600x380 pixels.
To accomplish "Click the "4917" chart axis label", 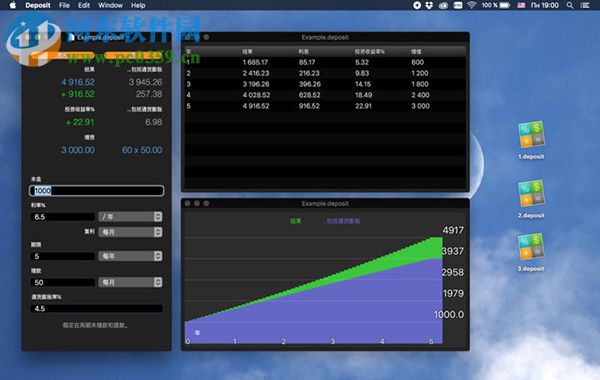I will [453, 230].
